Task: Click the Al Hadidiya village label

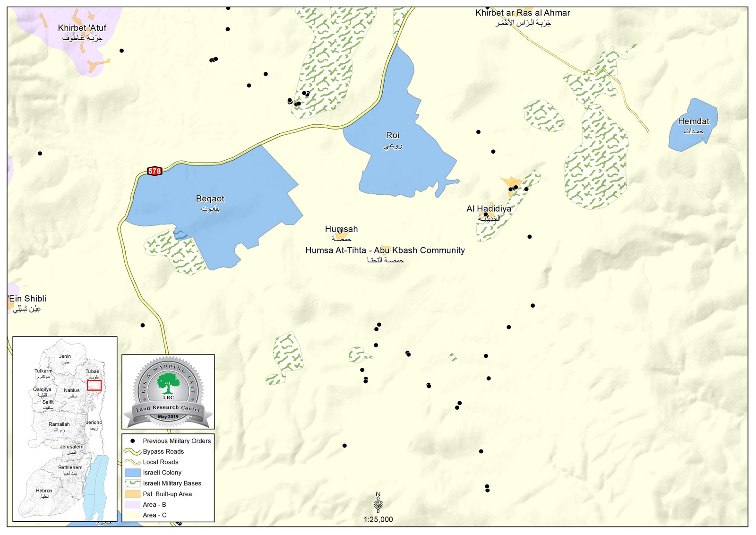Action: click(489, 208)
